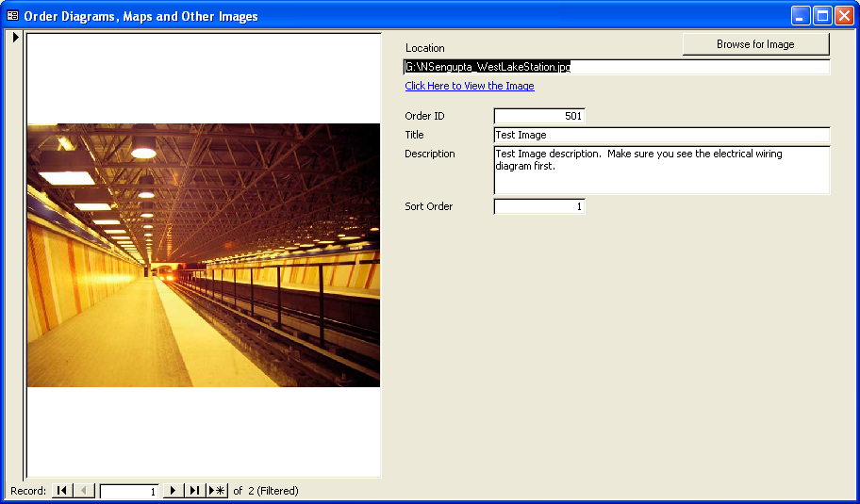Viewport: 860px width, 504px height.
Task: Click into the Description text box
Action: coord(662,170)
